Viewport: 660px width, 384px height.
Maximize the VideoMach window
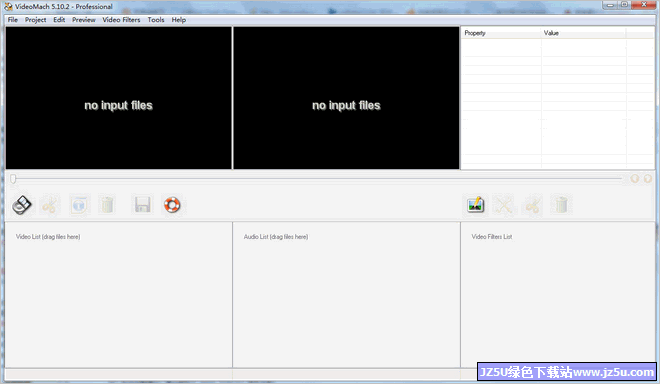[624, 5]
